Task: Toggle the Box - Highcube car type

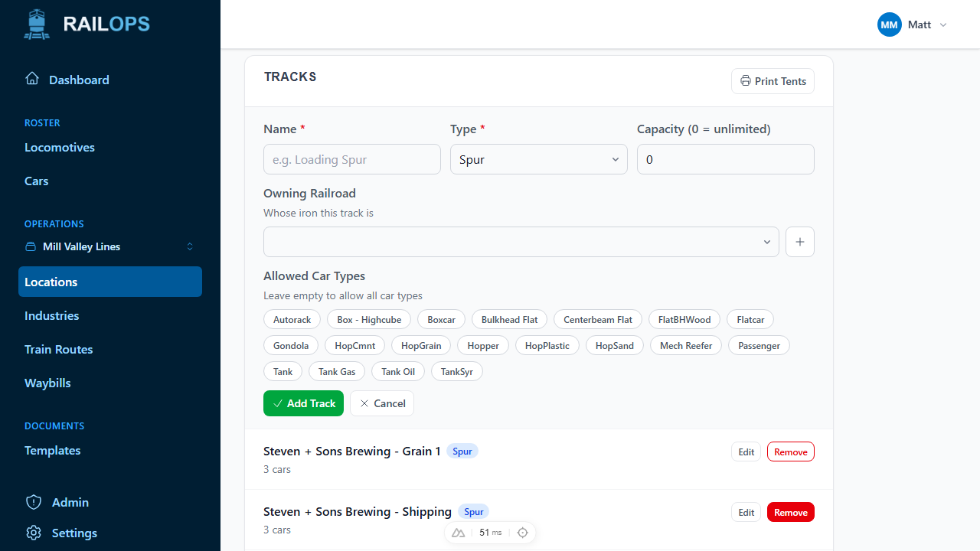Action: 369,320
